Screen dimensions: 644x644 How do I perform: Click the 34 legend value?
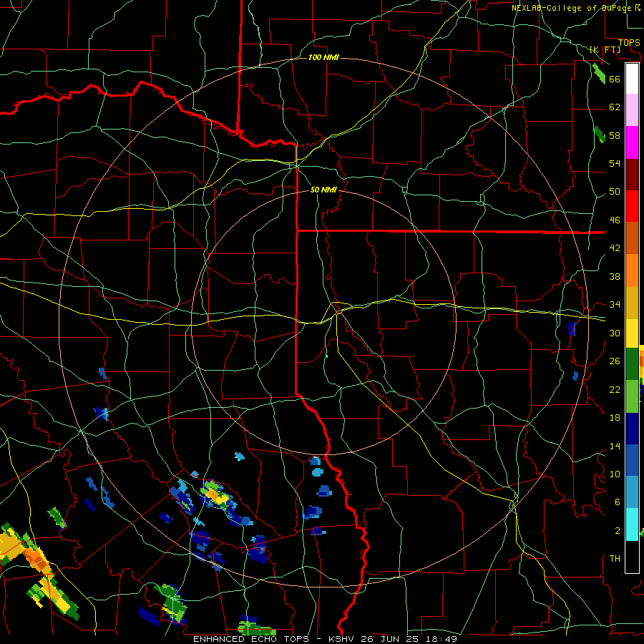tap(615, 305)
